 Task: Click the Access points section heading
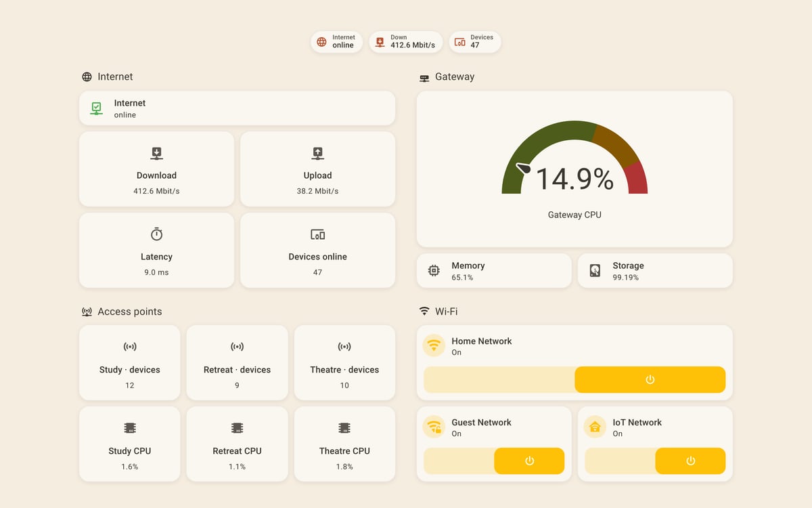point(130,312)
